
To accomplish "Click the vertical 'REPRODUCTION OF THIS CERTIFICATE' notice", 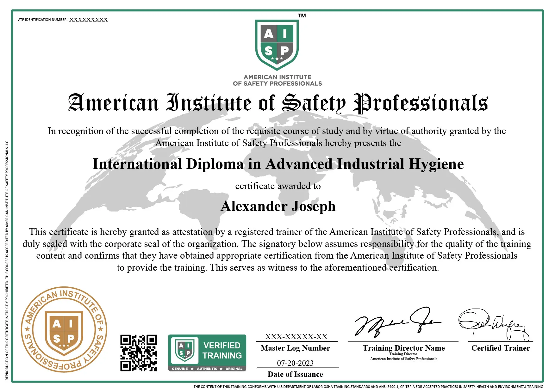I will (x=7, y=260).
